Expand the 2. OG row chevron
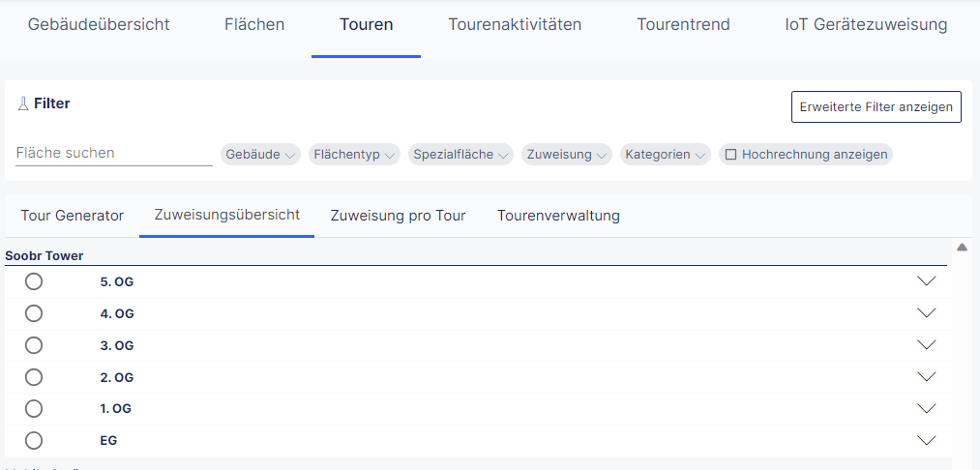980x470 pixels. [926, 377]
